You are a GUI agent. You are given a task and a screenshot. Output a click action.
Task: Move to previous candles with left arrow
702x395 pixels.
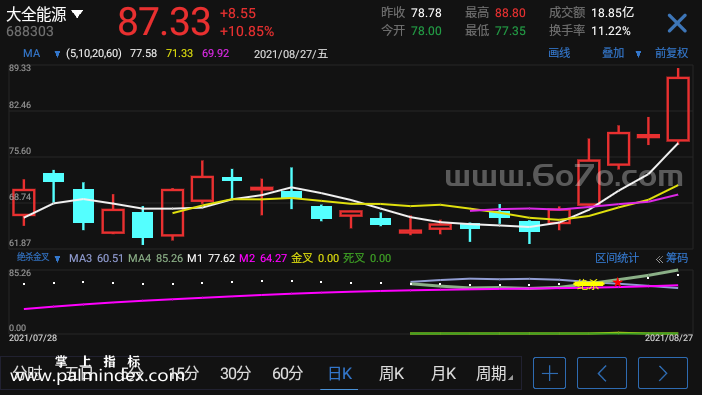(602, 373)
